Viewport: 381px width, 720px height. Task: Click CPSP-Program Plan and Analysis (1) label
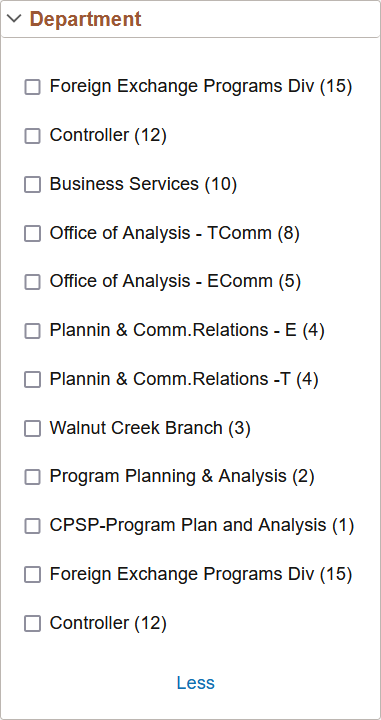coord(202,525)
